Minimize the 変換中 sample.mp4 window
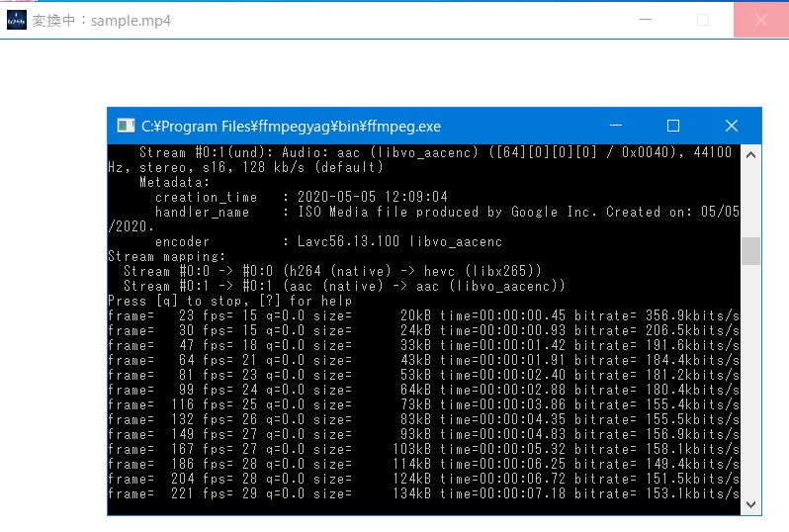The height and width of the screenshot is (532, 789). point(644,20)
